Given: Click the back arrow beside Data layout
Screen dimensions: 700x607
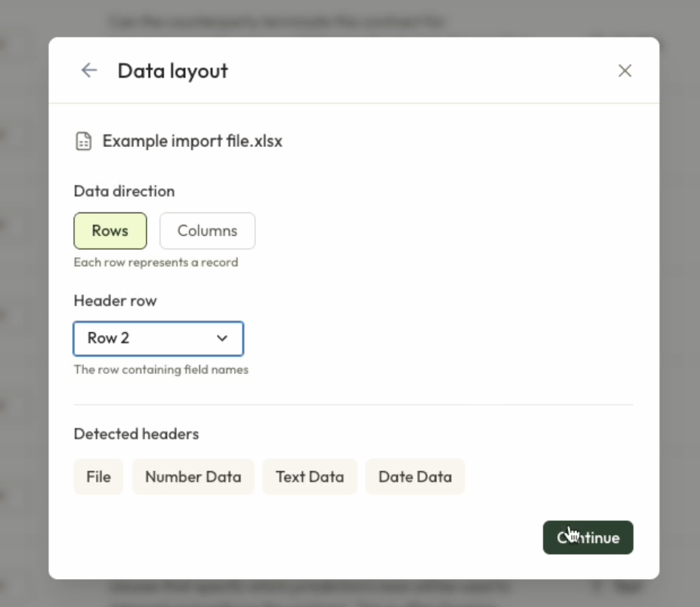Looking at the screenshot, I should tap(89, 71).
